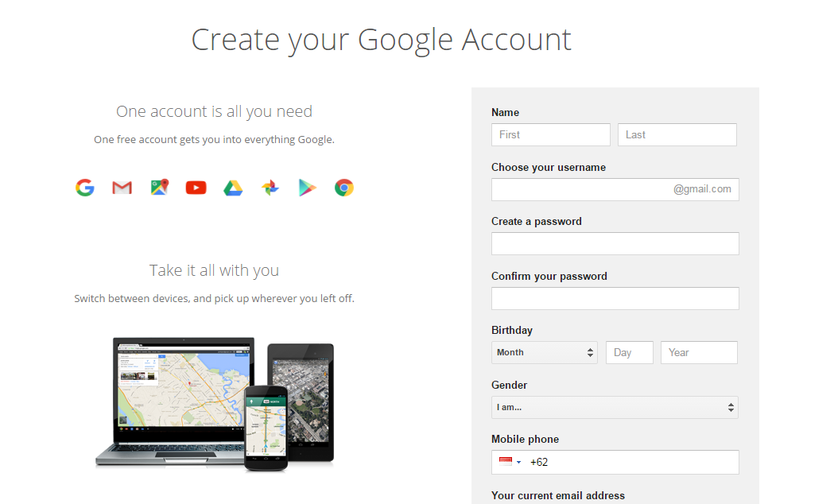Open country code dropdown arrow beside flag
Screen dimensions: 838x504
[518, 463]
